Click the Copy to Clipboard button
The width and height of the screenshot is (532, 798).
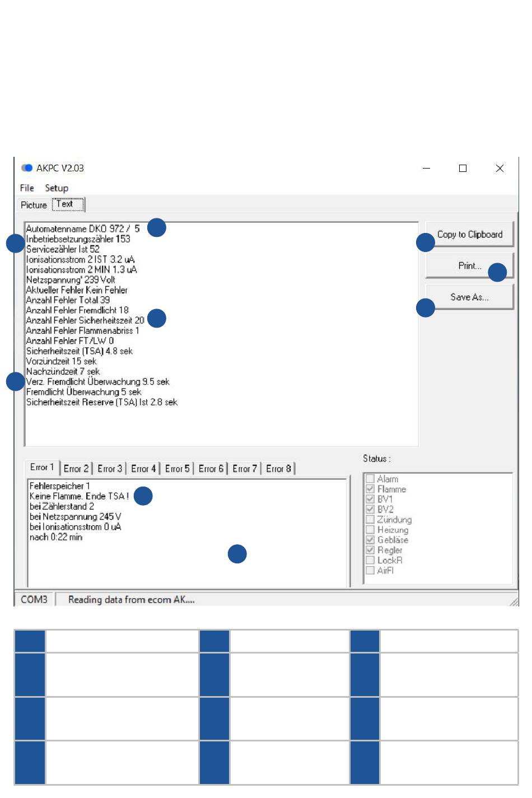470,235
